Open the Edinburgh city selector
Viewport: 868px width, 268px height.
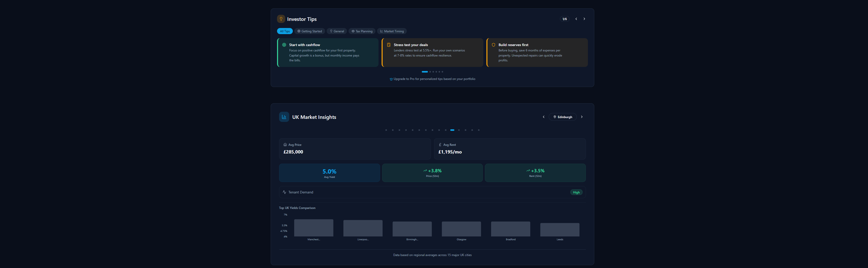562,117
